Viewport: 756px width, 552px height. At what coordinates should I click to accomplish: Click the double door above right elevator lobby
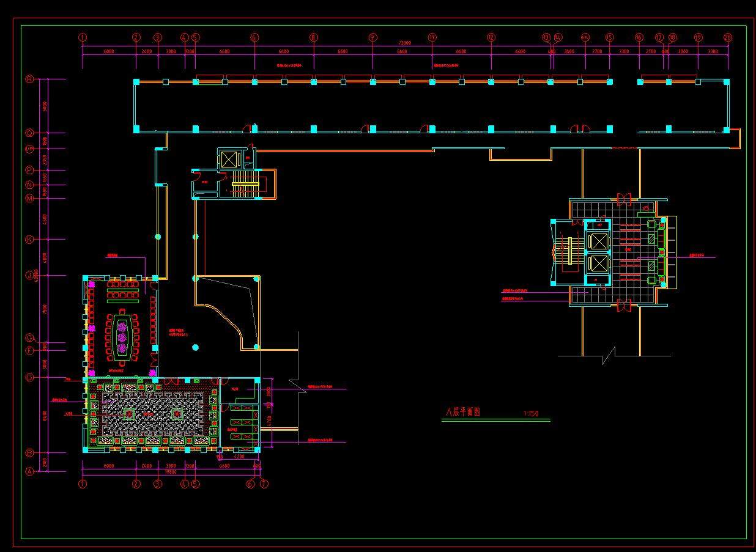point(624,199)
